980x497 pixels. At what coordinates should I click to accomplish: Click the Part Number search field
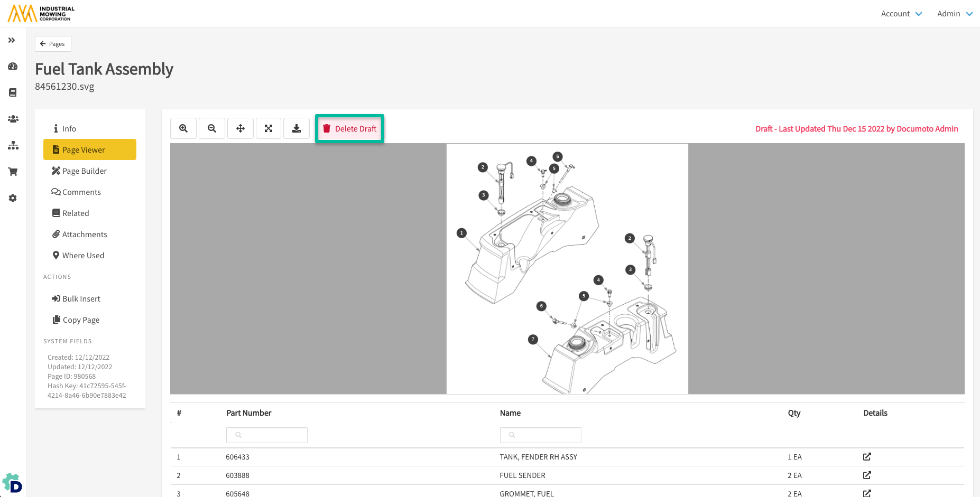(267, 435)
